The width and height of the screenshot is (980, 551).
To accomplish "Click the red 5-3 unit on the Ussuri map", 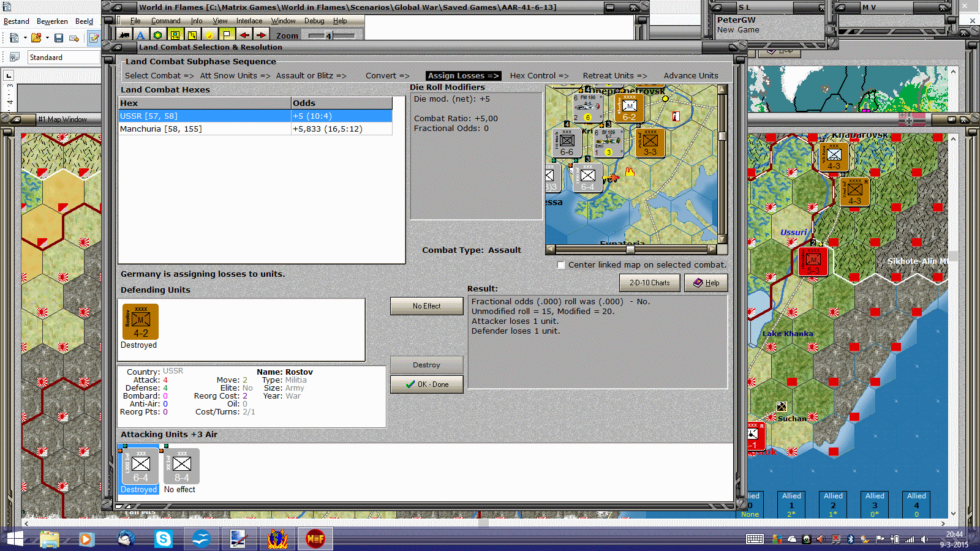I will pos(813,261).
